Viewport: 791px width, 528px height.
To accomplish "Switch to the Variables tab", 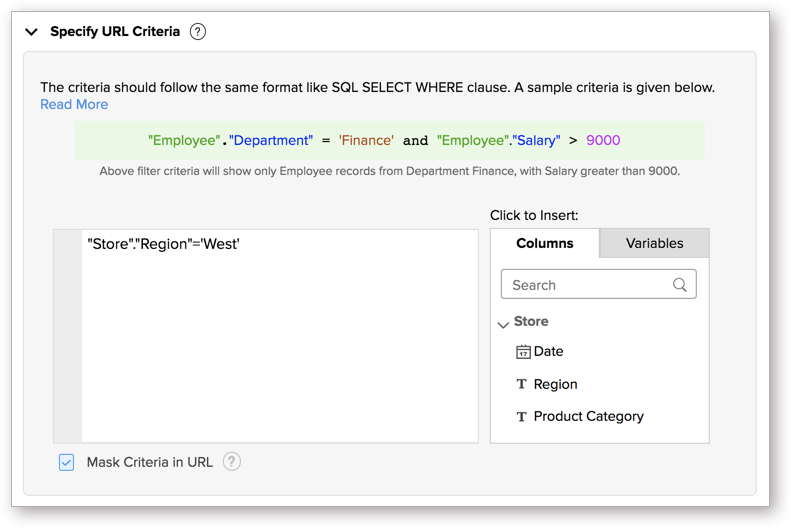I will pyautogui.click(x=654, y=243).
